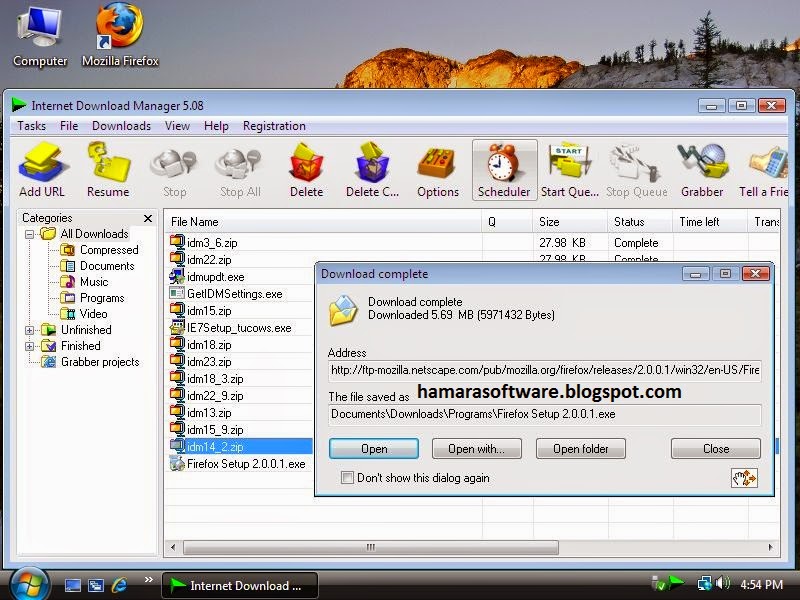Click the Windows Start orb

point(28,585)
